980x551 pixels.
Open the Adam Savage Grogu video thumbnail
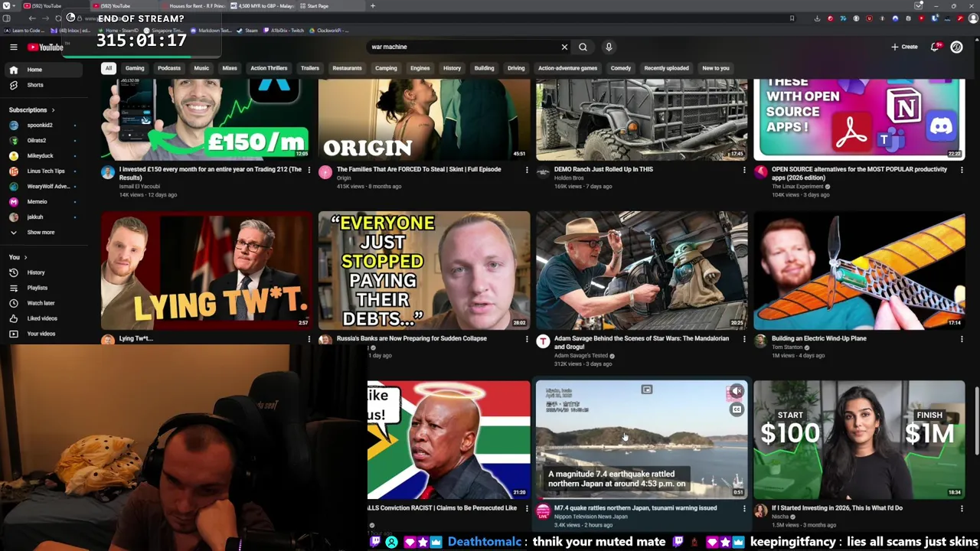(x=642, y=270)
